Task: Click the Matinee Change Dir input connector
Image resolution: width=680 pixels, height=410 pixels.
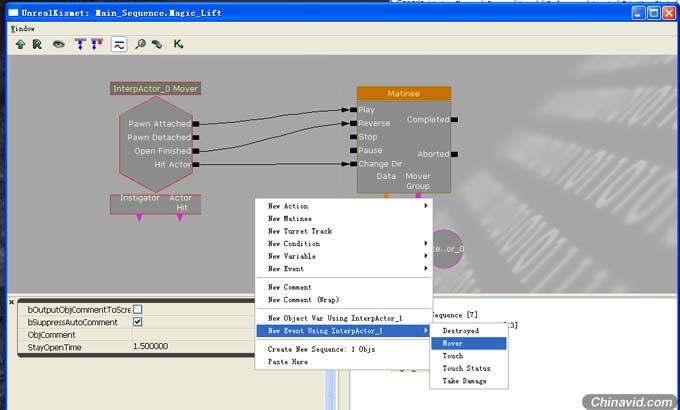Action: click(354, 164)
